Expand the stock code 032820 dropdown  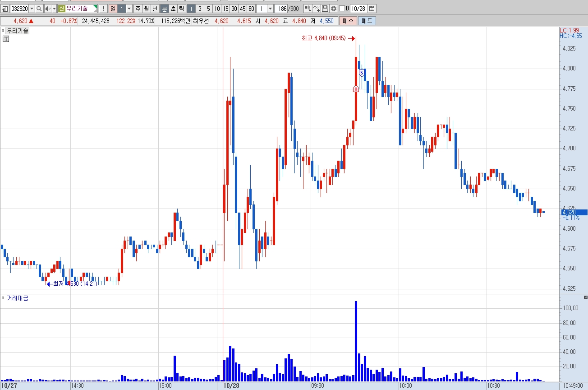click(32, 9)
